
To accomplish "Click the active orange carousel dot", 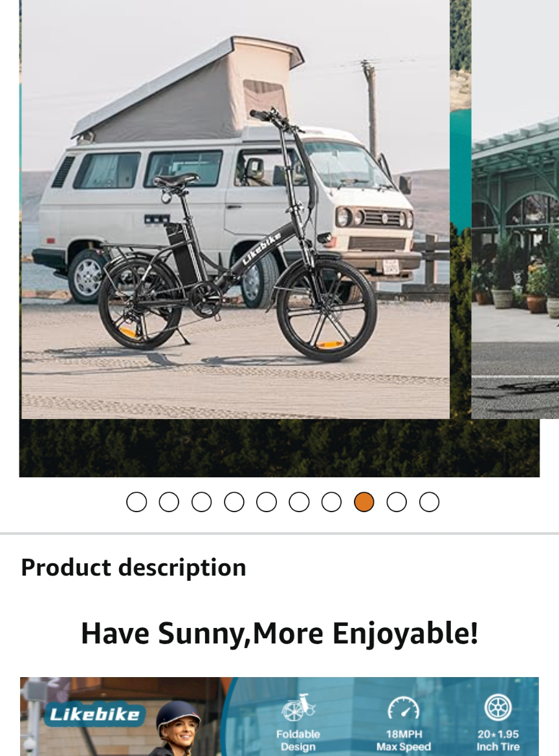I will (x=364, y=502).
